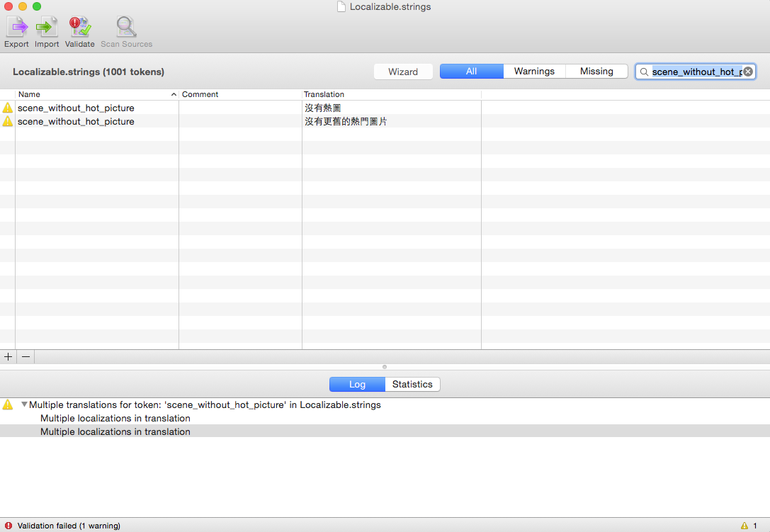Screen dimensions: 770x532
Task: Sort by the Name column header
Action: click(96, 94)
